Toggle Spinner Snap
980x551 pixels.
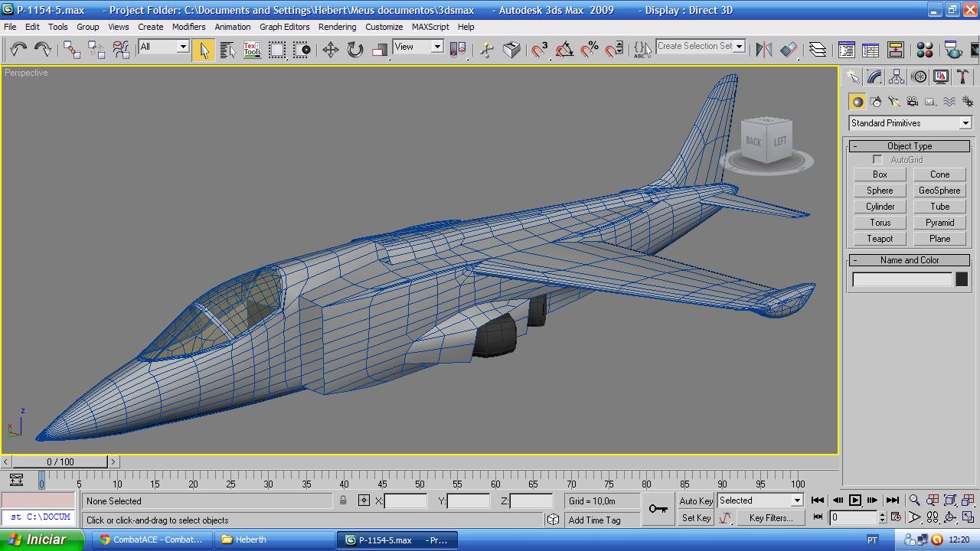click(x=614, y=50)
